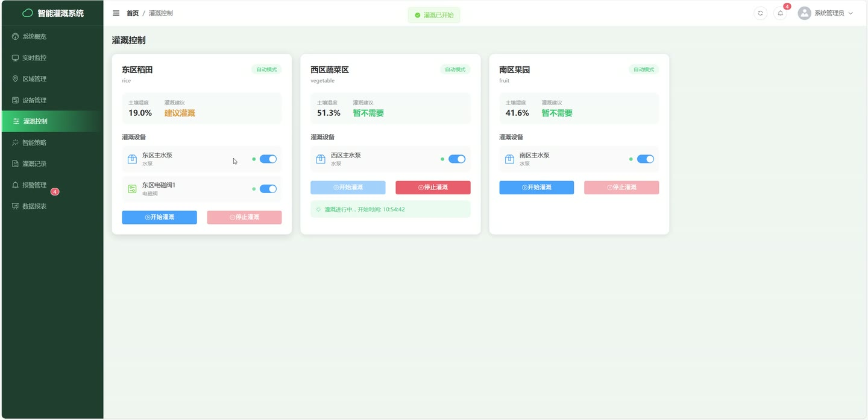Click the 西区蔬菜区 card title

pyautogui.click(x=330, y=69)
